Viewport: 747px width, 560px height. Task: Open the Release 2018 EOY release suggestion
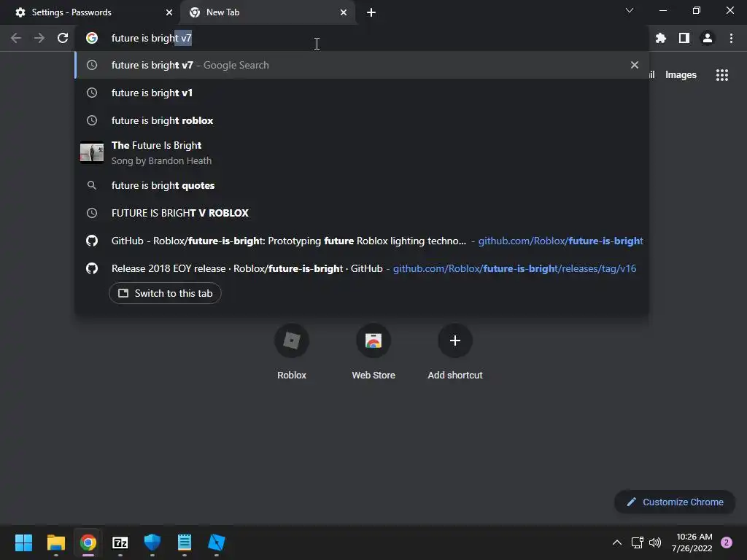[362, 268]
